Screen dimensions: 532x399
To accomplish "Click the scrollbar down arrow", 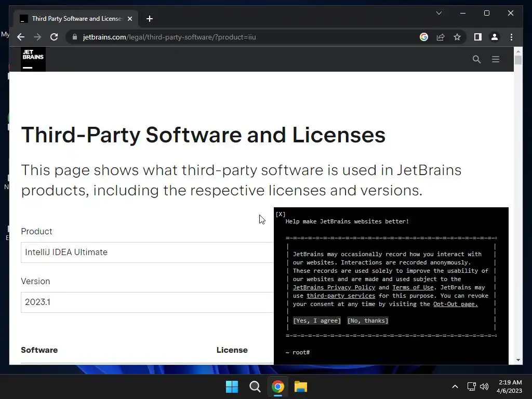I will (518, 360).
